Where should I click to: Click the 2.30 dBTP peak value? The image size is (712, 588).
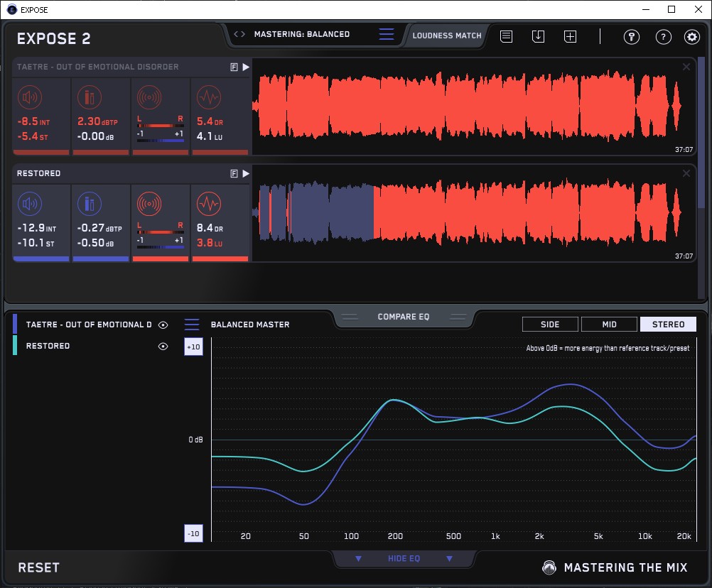tap(97, 121)
